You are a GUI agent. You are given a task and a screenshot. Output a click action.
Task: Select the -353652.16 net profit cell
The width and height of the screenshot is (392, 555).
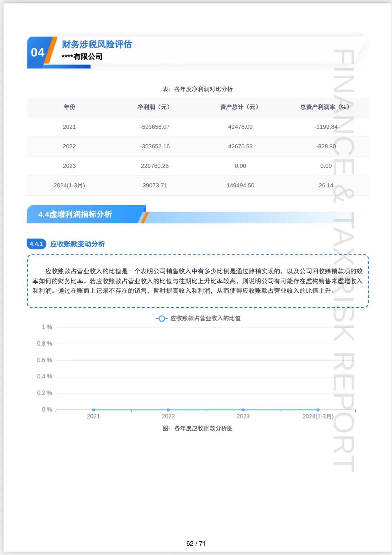(x=155, y=146)
